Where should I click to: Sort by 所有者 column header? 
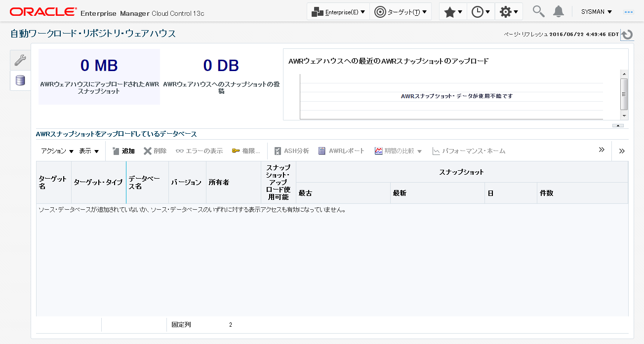click(233, 182)
